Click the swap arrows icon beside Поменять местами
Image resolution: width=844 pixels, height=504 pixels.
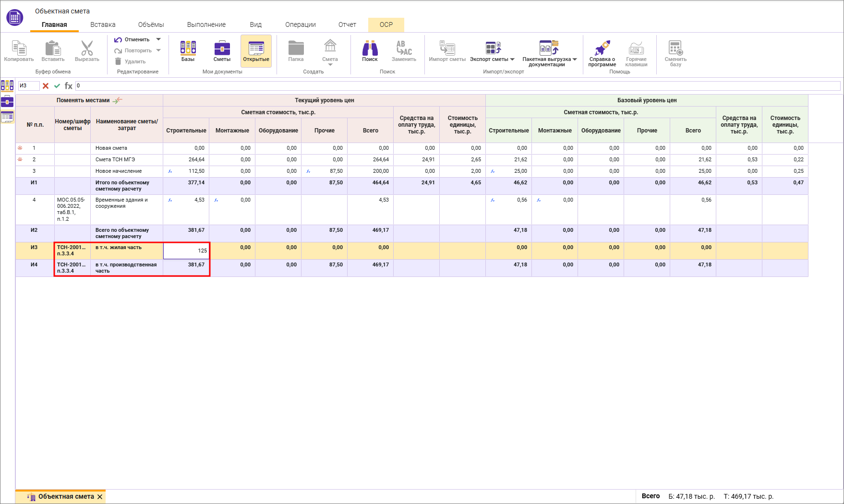pos(118,100)
